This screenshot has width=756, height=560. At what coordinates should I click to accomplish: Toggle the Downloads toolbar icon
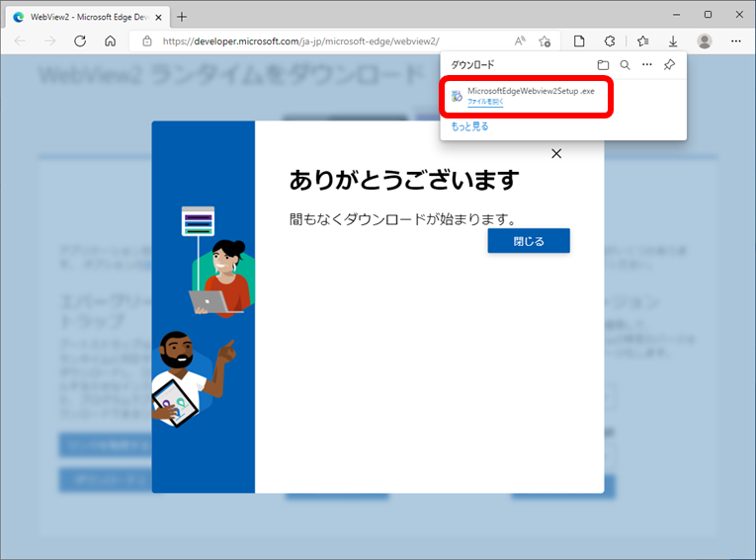673,40
